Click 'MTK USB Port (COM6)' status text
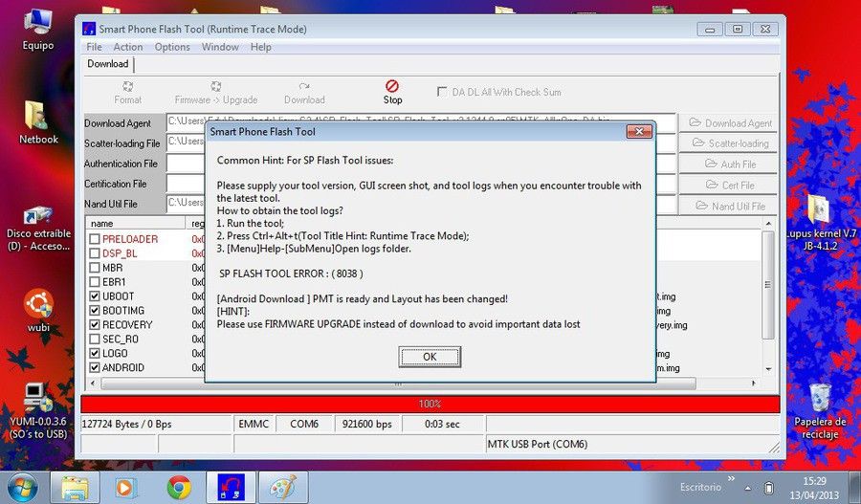 (537, 444)
